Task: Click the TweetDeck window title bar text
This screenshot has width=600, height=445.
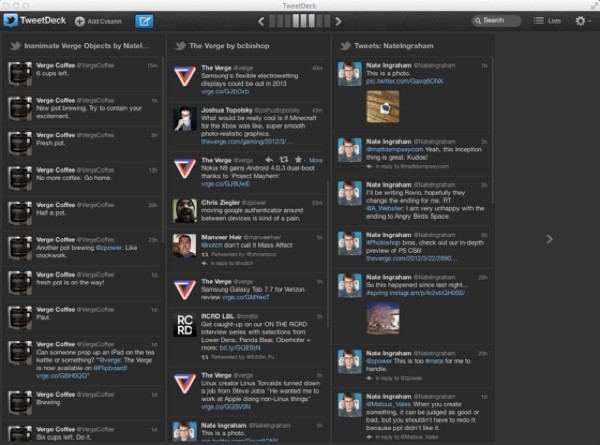Action: (300, 5)
